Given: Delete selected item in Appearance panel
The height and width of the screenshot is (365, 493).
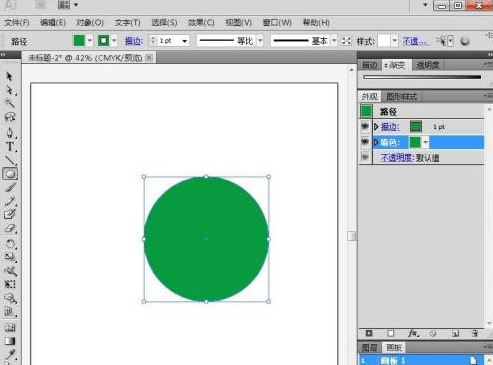Looking at the screenshot, I should (475, 333).
